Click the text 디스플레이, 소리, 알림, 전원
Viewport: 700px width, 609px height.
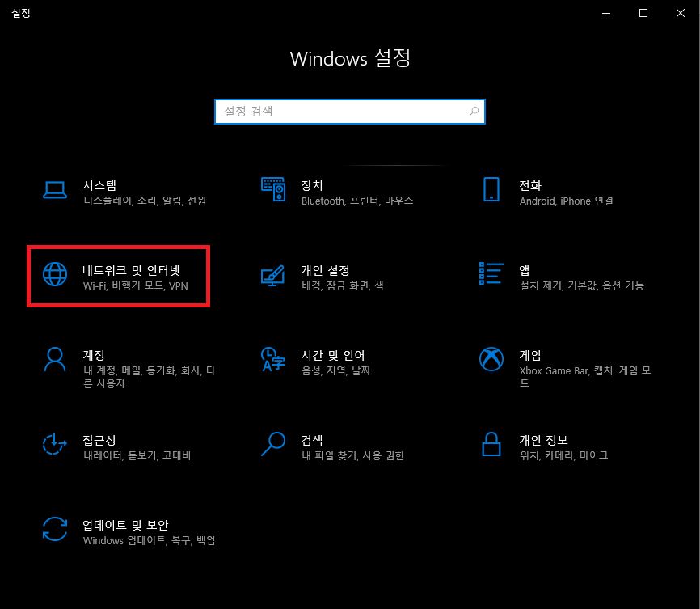point(145,201)
